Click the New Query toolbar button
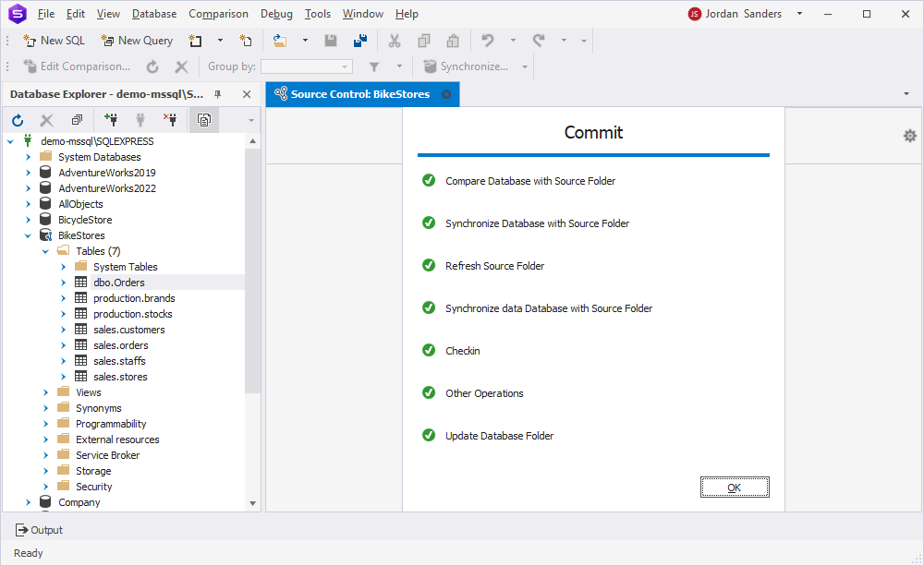 coord(137,41)
